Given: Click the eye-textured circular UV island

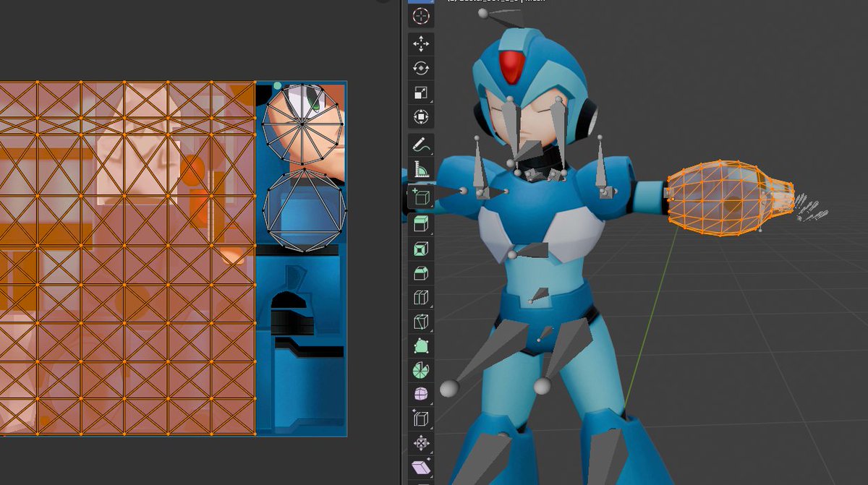Looking at the screenshot, I should click(302, 124).
